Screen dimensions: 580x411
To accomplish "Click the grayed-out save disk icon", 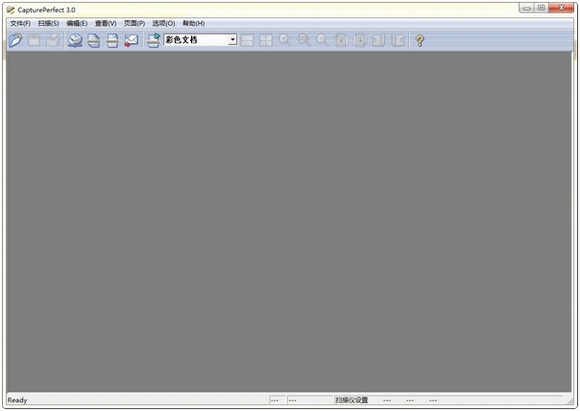I will click(x=34, y=40).
